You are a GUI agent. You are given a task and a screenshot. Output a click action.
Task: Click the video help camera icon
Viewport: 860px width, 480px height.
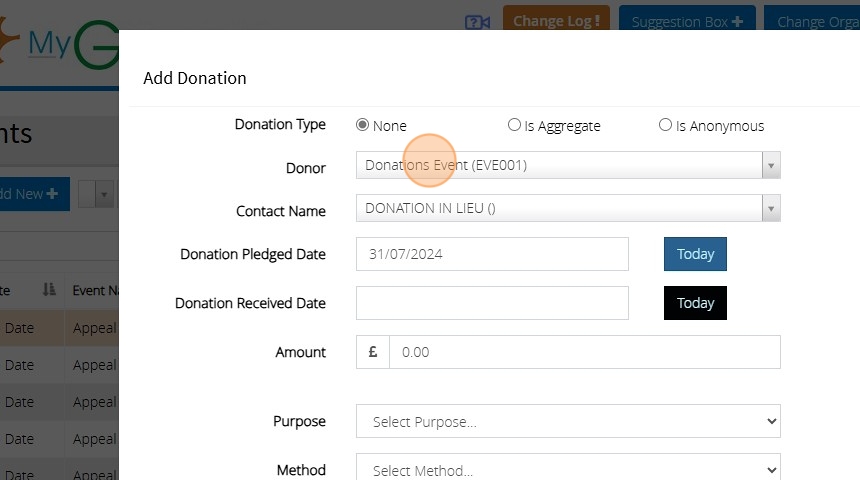pyautogui.click(x=477, y=21)
